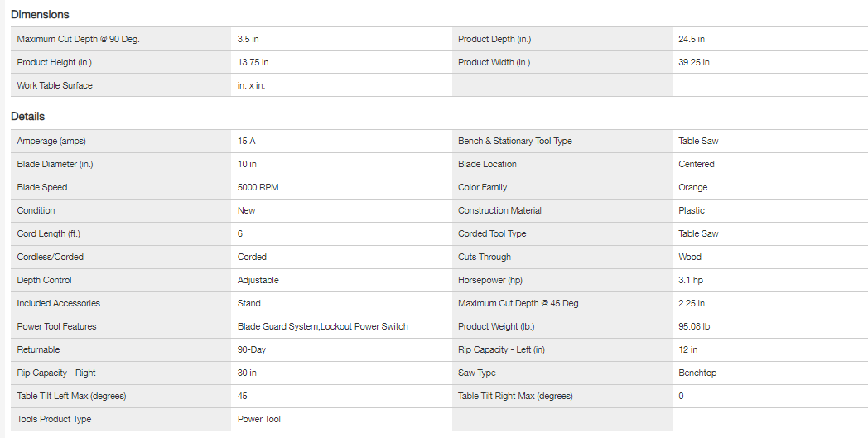Viewport: 868px width, 438px height.
Task: Click the Tools Product Type label
Action: click(54, 419)
